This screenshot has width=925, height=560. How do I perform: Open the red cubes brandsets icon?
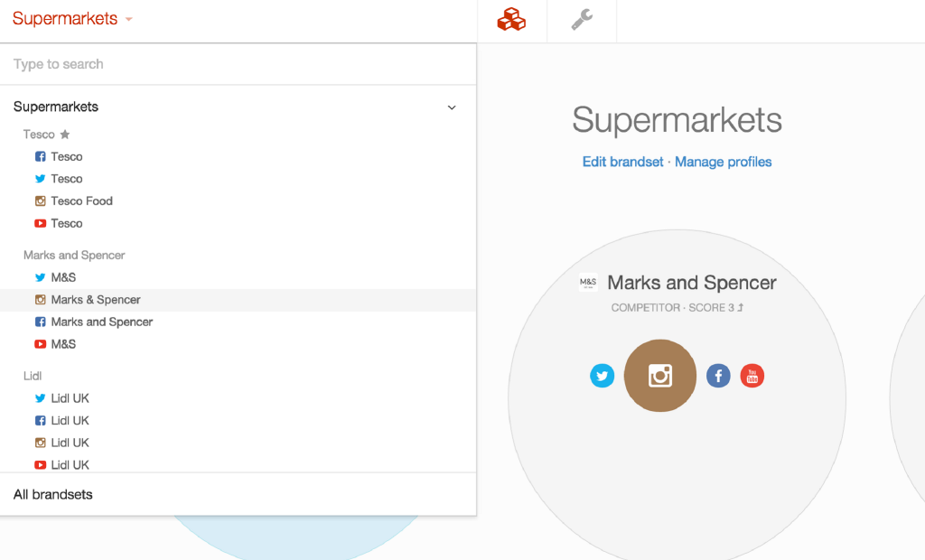[x=511, y=20]
